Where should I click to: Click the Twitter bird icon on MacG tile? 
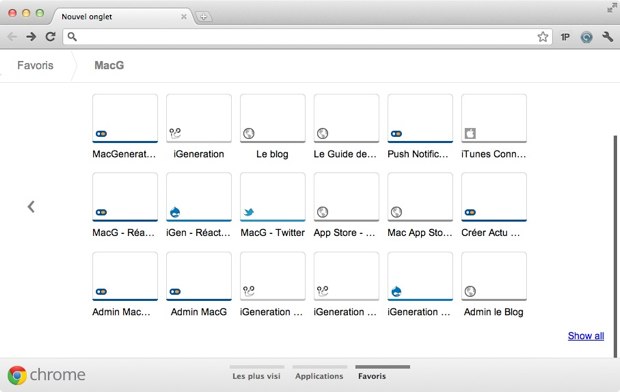click(x=249, y=212)
